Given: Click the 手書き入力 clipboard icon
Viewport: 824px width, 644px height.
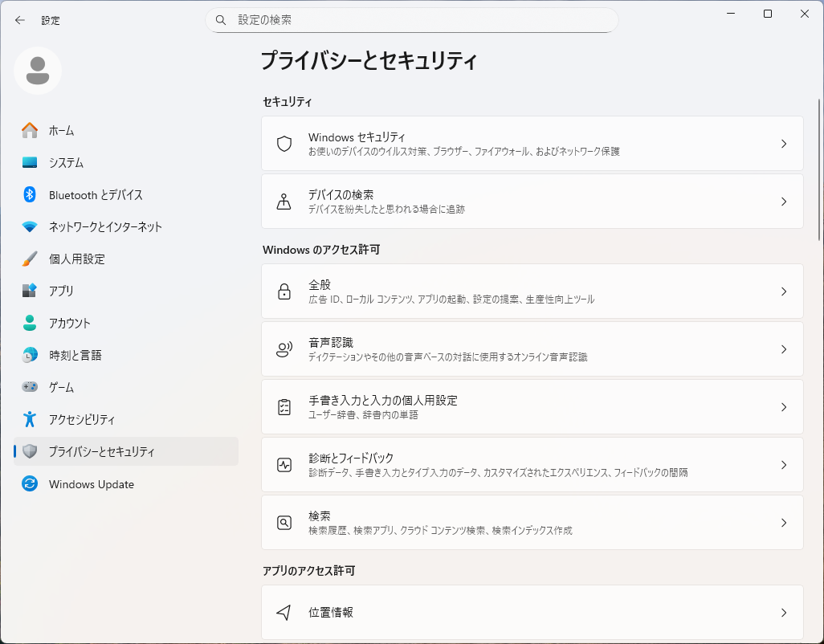Looking at the screenshot, I should (x=284, y=407).
